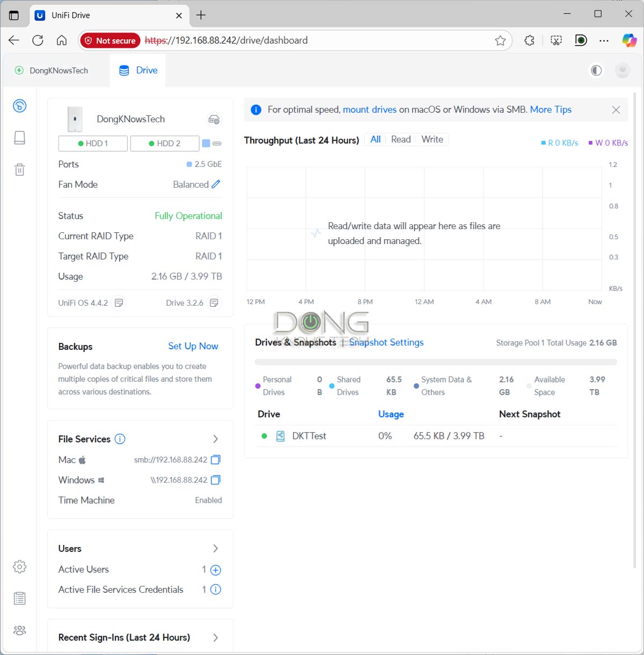The image size is (644, 655).
Task: Click the DKTTest shared drive icon
Action: click(x=281, y=436)
